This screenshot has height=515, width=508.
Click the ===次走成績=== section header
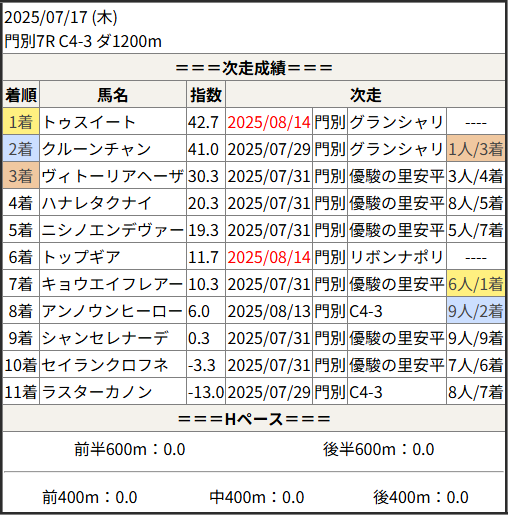(x=254, y=68)
